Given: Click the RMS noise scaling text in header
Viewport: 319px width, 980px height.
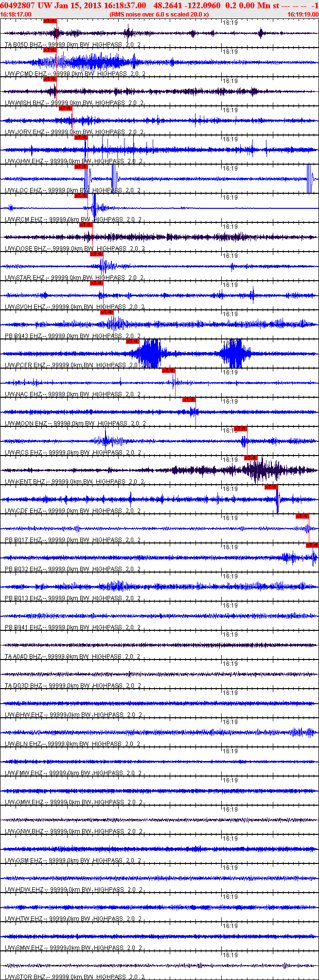Looking at the screenshot, I should click(x=159, y=15).
